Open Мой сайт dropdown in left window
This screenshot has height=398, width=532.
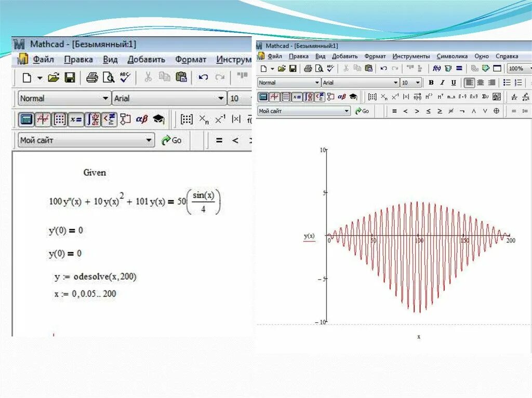[x=86, y=140]
